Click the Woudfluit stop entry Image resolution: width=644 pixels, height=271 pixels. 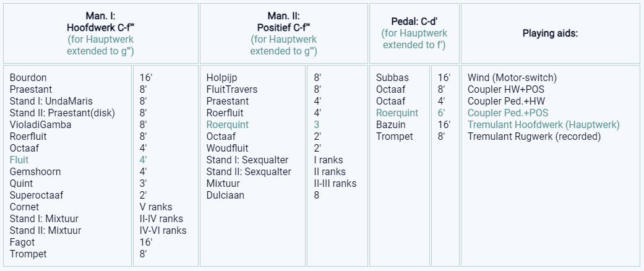pyautogui.click(x=227, y=148)
